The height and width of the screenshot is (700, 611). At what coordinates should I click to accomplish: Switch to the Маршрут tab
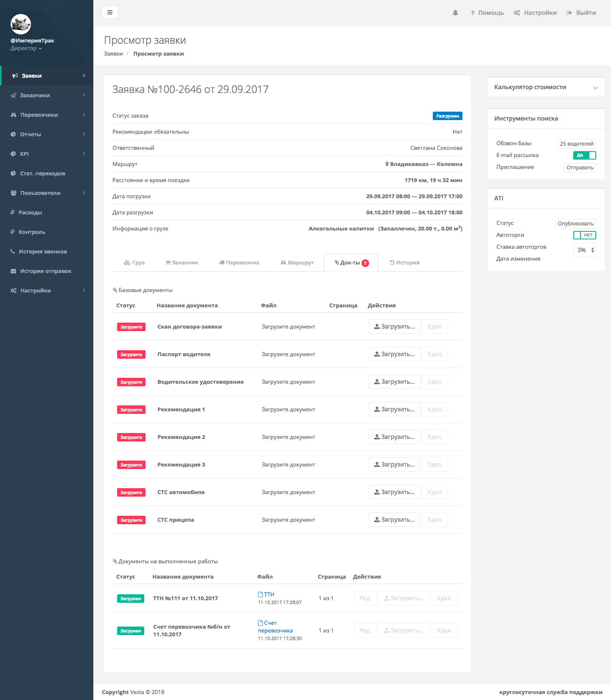297,263
